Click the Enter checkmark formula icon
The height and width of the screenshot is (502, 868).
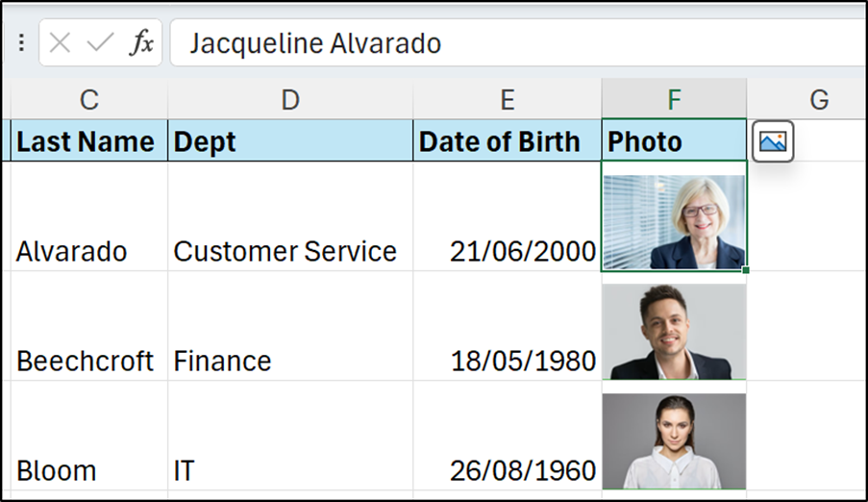tap(101, 43)
